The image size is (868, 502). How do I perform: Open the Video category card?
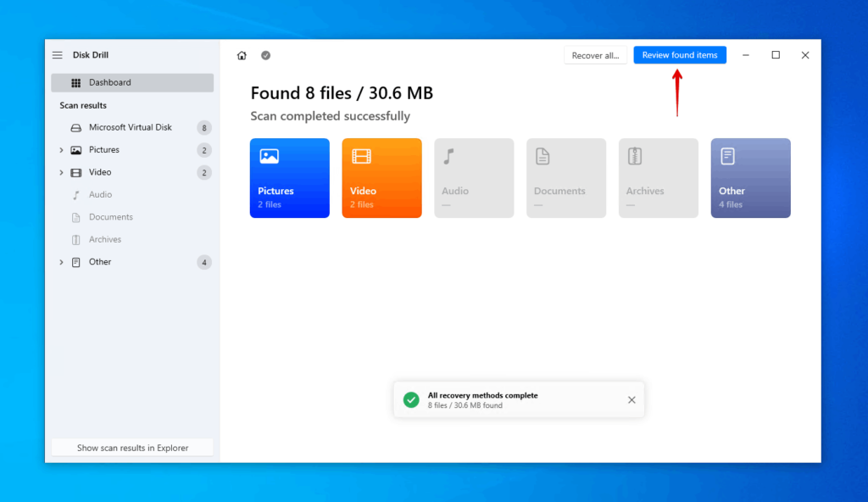(x=381, y=178)
